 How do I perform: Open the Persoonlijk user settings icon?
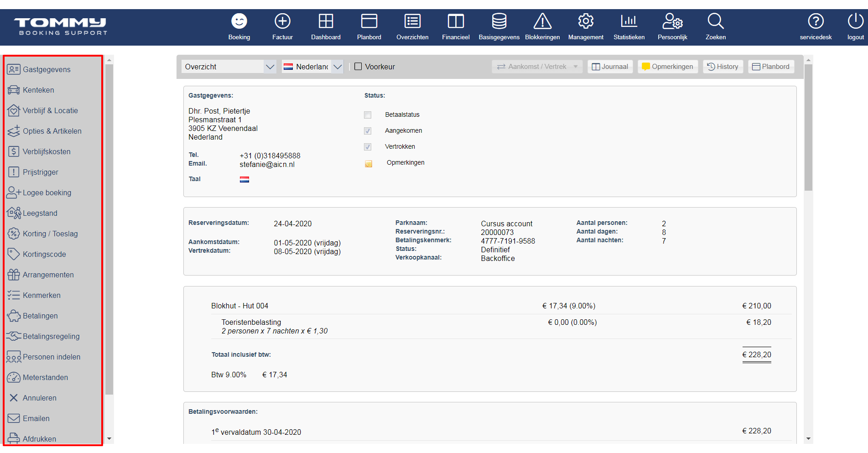[672, 21]
